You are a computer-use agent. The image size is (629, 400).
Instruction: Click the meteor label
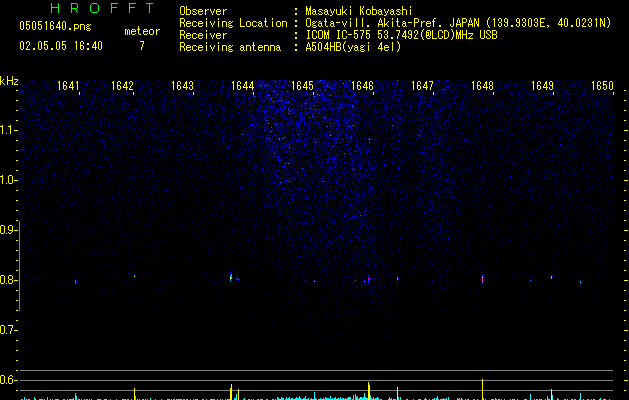coord(142,31)
